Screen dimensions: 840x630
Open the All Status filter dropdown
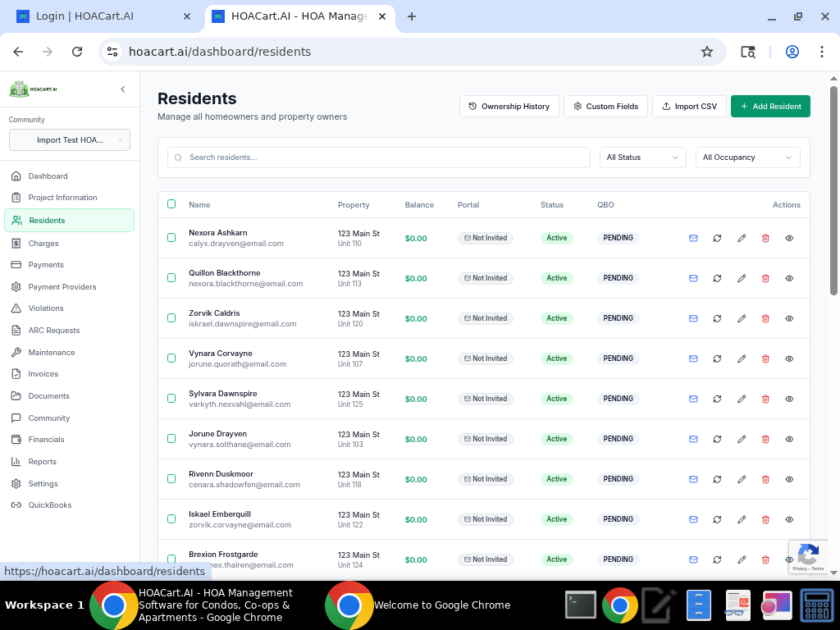(642, 157)
